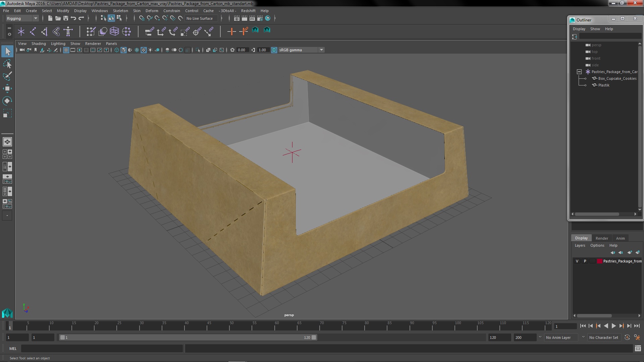Image resolution: width=644 pixels, height=362 pixels.
Task: Select Box_Cupcake_Cookies in Outliner
Action: click(617, 78)
